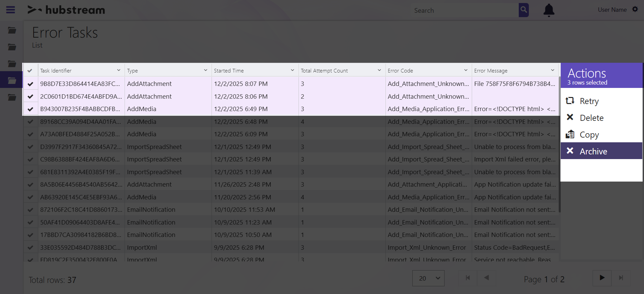Open Started Time column dropdown
The width and height of the screenshot is (644, 294).
[x=292, y=70]
